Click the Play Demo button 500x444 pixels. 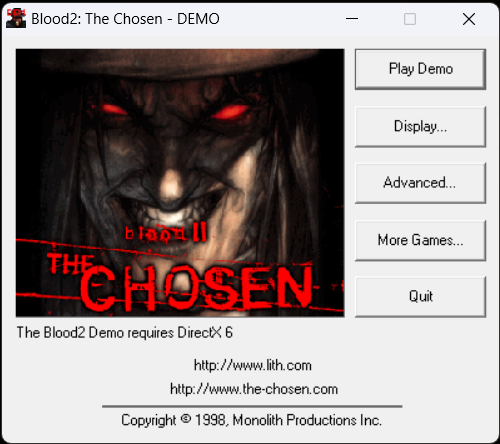tap(420, 69)
